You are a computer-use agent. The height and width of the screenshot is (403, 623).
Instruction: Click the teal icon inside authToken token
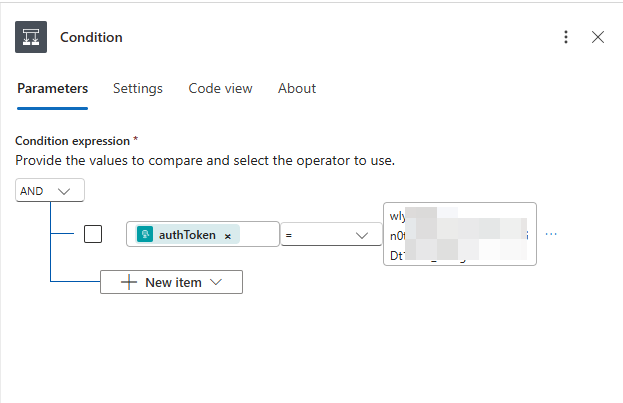(x=144, y=235)
